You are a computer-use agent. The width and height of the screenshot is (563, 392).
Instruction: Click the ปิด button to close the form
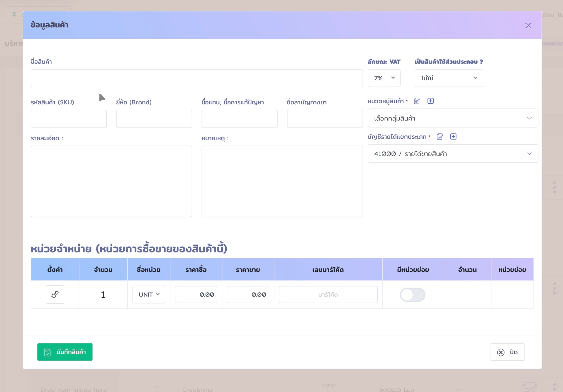pos(507,352)
